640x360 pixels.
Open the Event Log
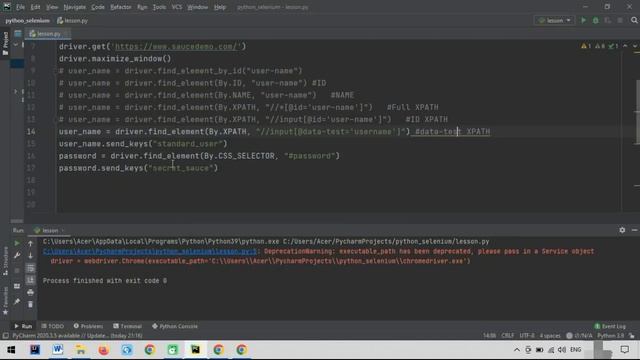610,326
